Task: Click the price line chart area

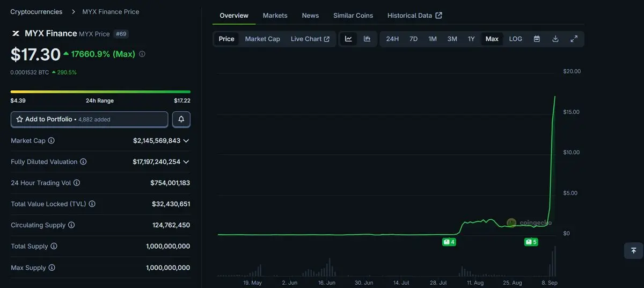Action: click(x=386, y=156)
